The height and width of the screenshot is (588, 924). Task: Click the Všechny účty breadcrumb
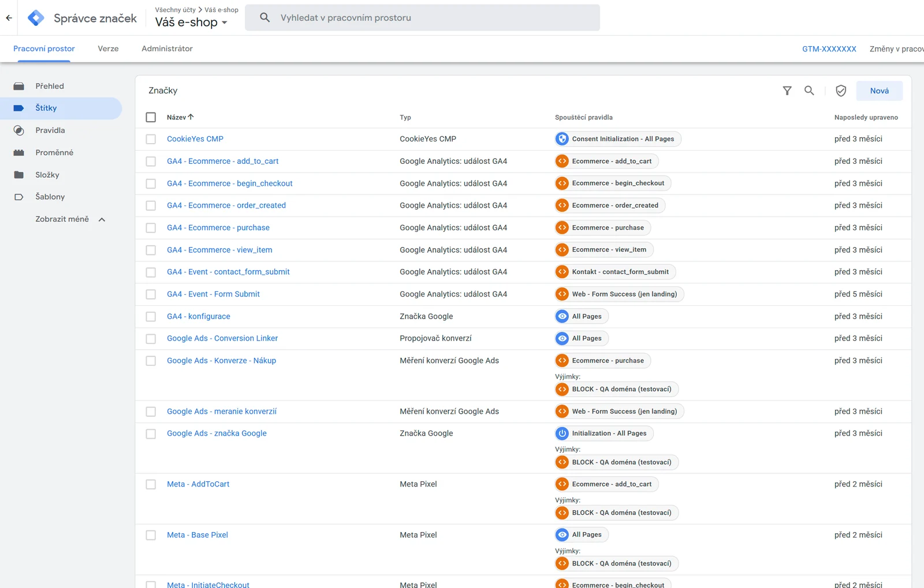click(175, 10)
